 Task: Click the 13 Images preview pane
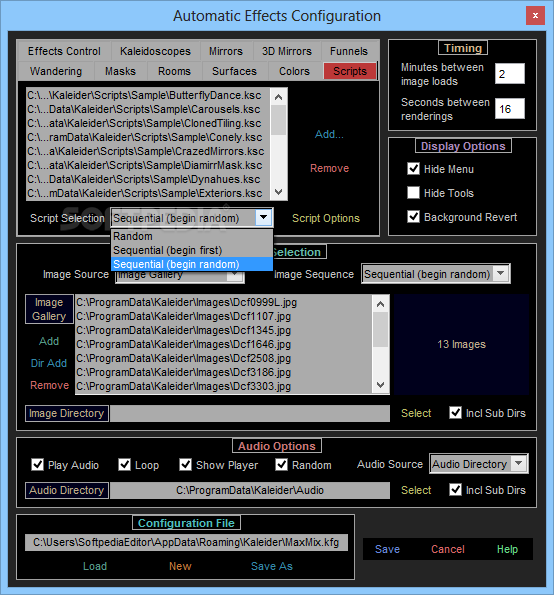click(x=461, y=345)
